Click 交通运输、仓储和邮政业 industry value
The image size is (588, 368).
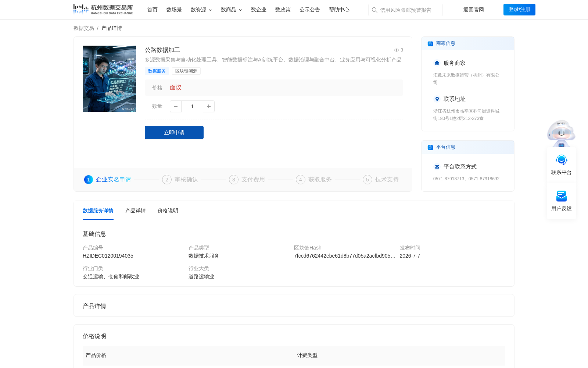(111, 276)
